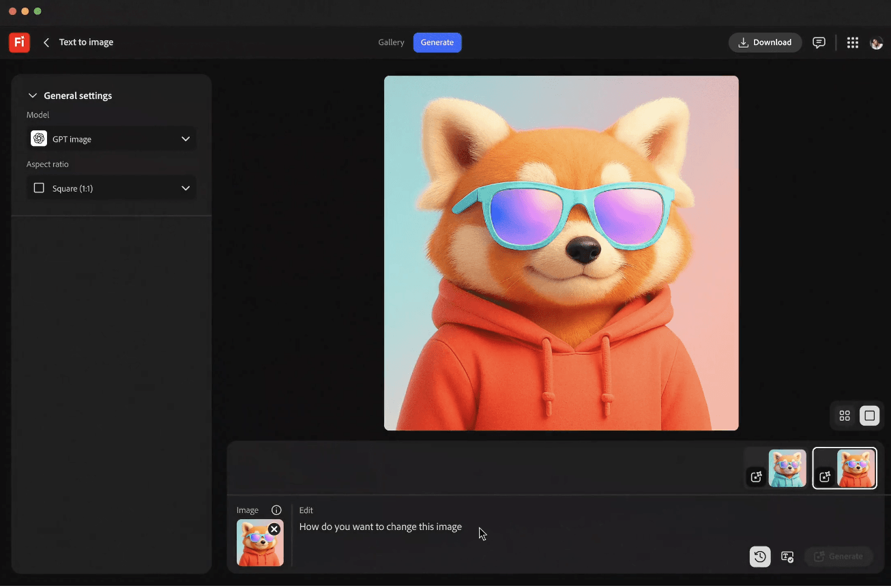Open the Adobe apps grid menu
The height and width of the screenshot is (588, 891).
coord(852,42)
